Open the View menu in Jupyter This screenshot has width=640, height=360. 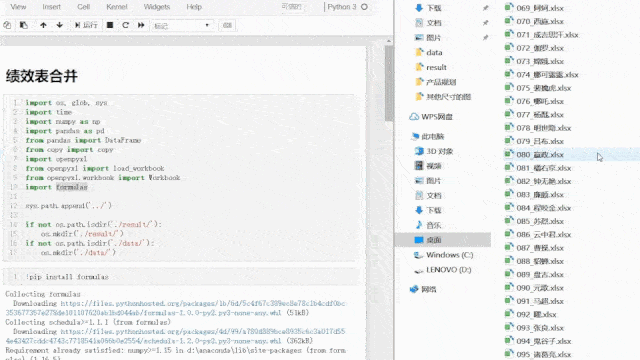click(x=18, y=7)
